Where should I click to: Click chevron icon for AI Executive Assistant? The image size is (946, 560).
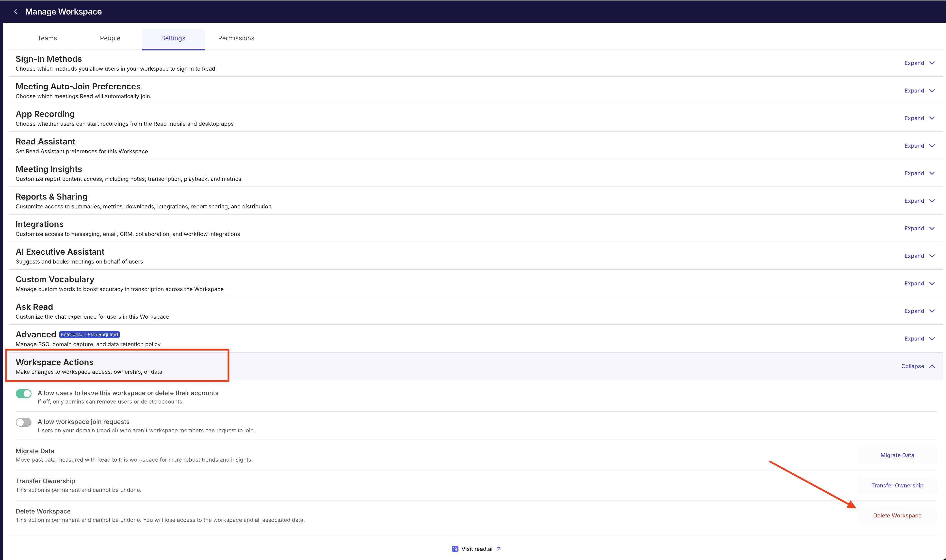pos(932,256)
